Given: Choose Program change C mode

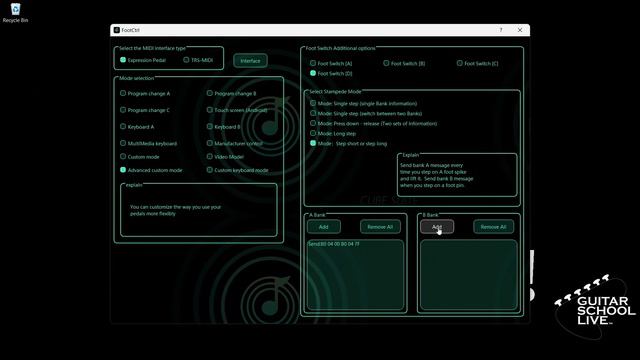Looking at the screenshot, I should coord(144,110).
